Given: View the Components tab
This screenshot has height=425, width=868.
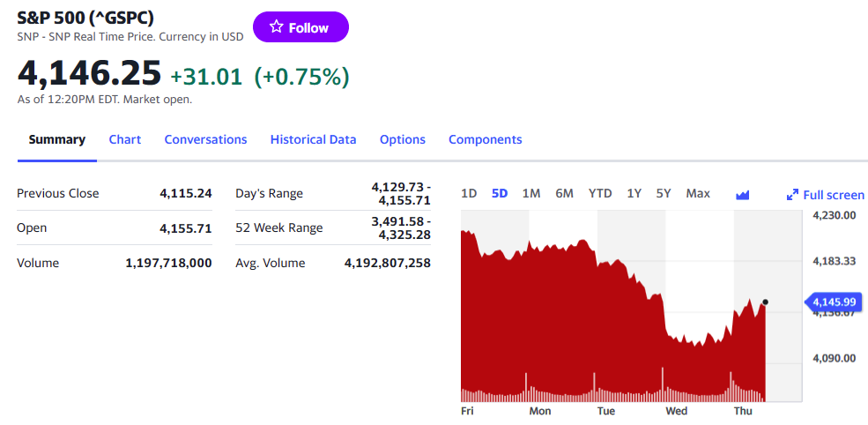Looking at the screenshot, I should (485, 139).
